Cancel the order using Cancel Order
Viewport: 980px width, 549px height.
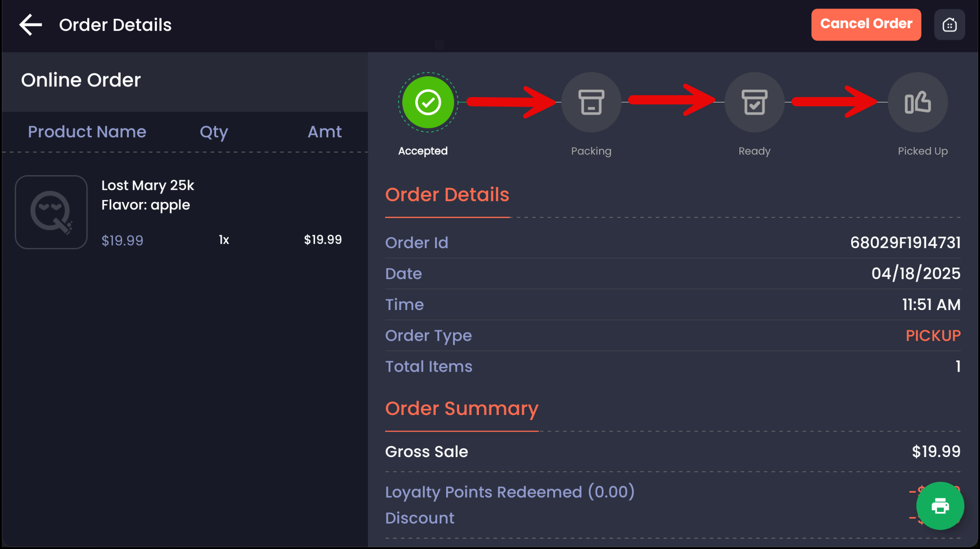866,24
